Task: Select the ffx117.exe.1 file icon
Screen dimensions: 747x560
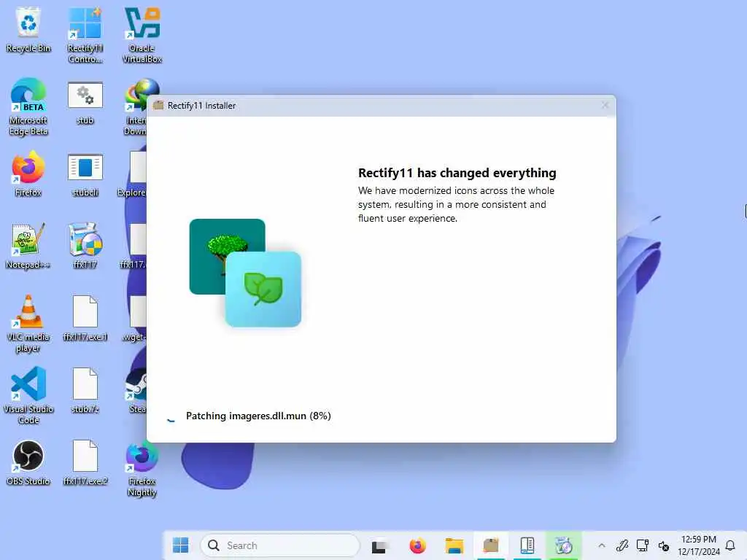Action: 85,319
